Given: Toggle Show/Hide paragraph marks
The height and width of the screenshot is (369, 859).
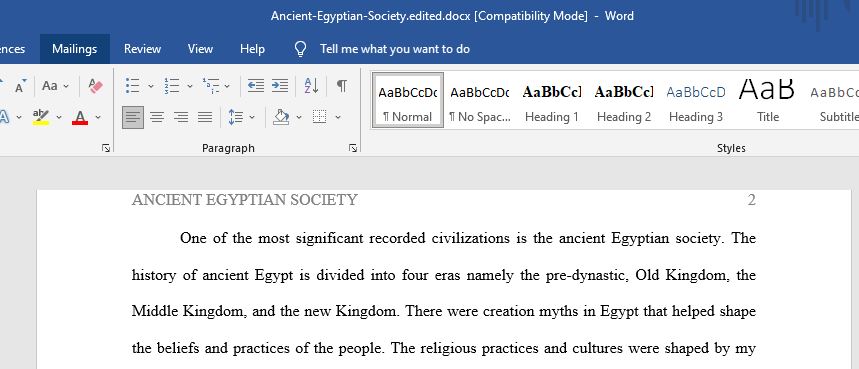Looking at the screenshot, I should click(341, 85).
